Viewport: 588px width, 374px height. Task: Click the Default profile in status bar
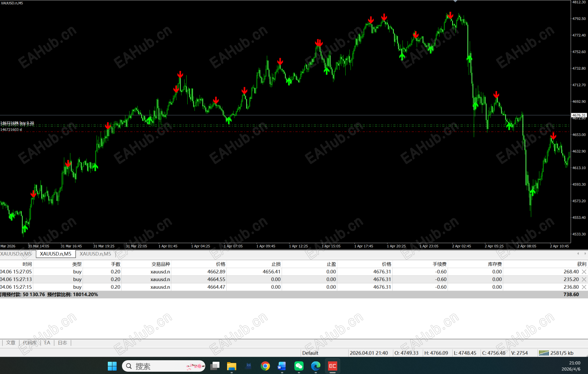[310, 353]
